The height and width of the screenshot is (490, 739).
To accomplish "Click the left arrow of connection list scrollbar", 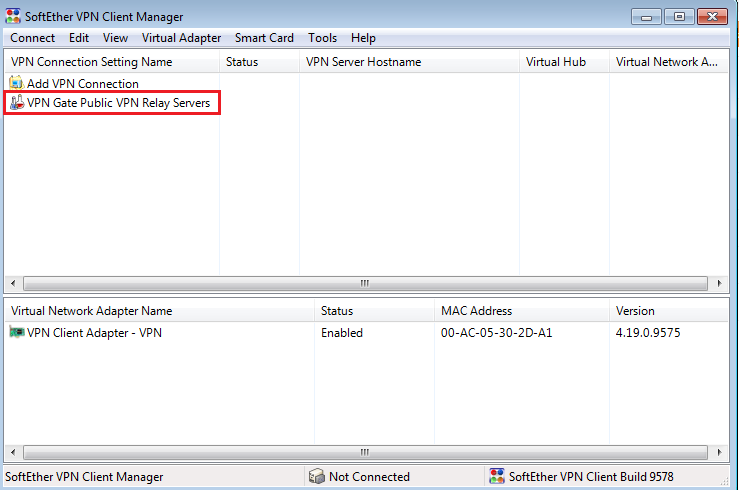I will point(13,283).
